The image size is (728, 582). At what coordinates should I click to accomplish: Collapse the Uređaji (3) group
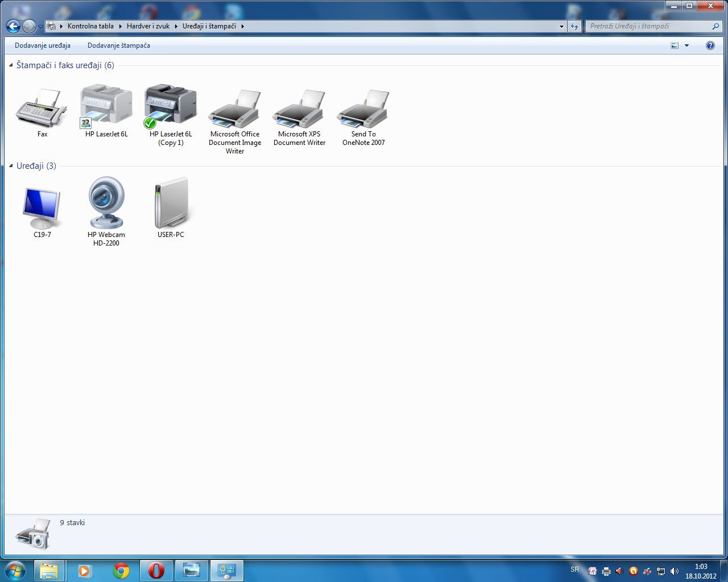[11, 166]
